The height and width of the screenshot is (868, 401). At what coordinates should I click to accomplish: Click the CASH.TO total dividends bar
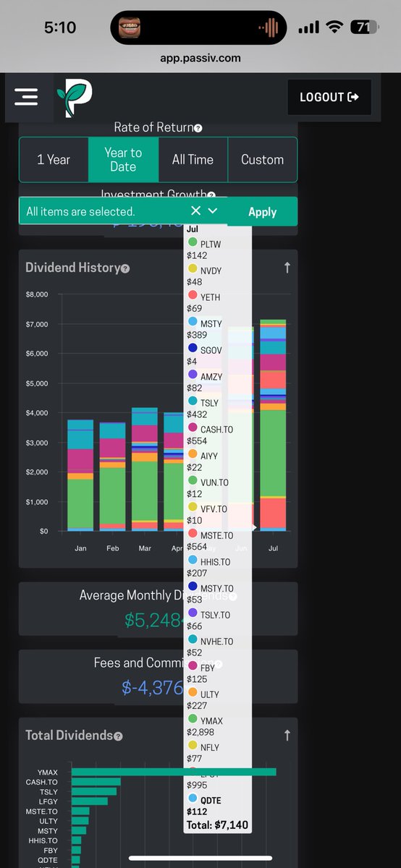coord(96,782)
